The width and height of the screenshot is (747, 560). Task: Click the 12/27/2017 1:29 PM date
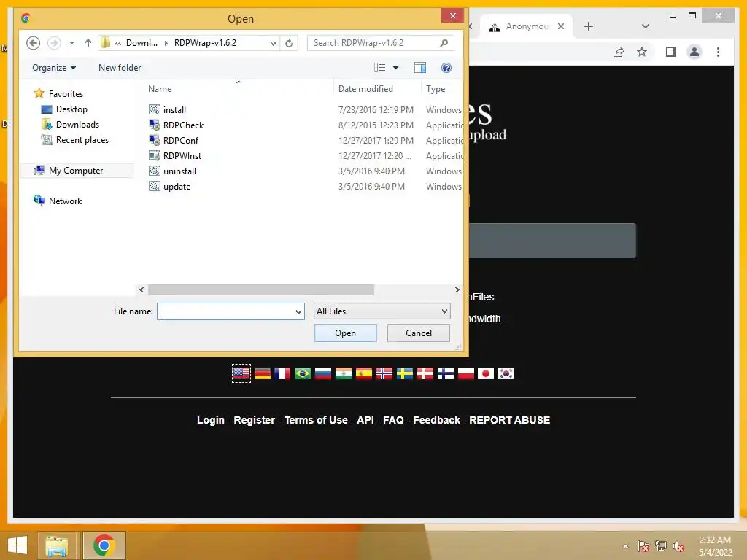coord(376,141)
